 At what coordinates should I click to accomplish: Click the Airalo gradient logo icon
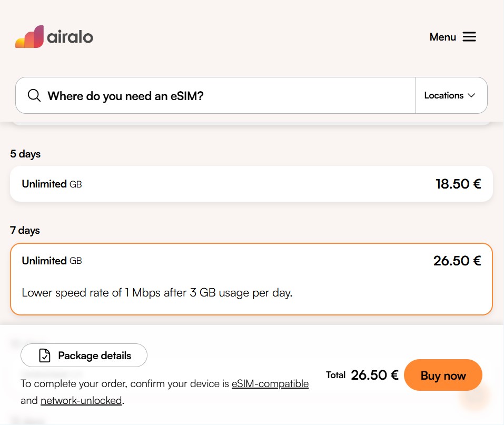coord(29,37)
